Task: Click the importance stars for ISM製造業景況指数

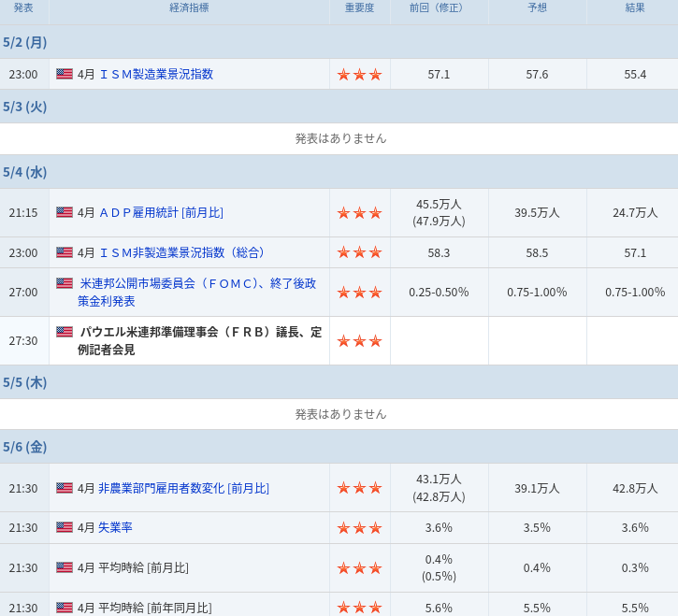Action: tap(359, 75)
